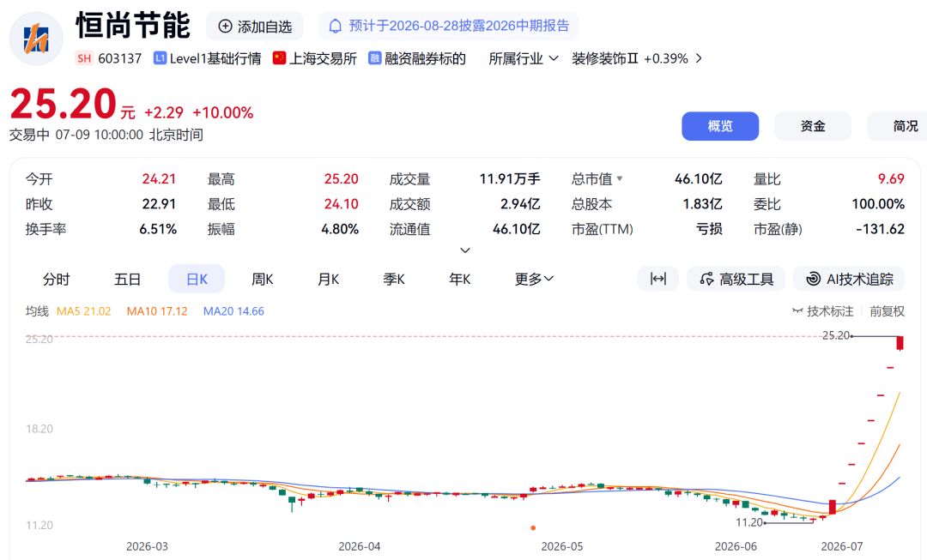Viewport: 927px width, 560px height.
Task: Select the 年K chart tab
Action: pyautogui.click(x=459, y=279)
